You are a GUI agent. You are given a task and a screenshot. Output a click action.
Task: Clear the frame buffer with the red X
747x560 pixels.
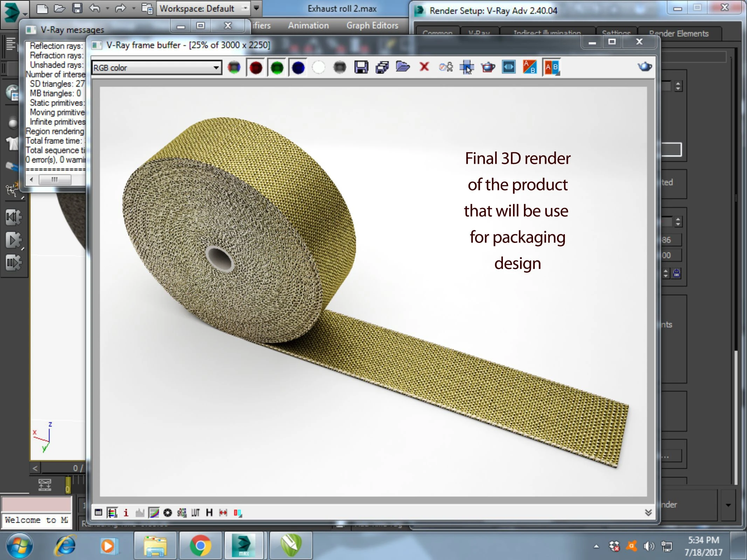[x=424, y=67]
